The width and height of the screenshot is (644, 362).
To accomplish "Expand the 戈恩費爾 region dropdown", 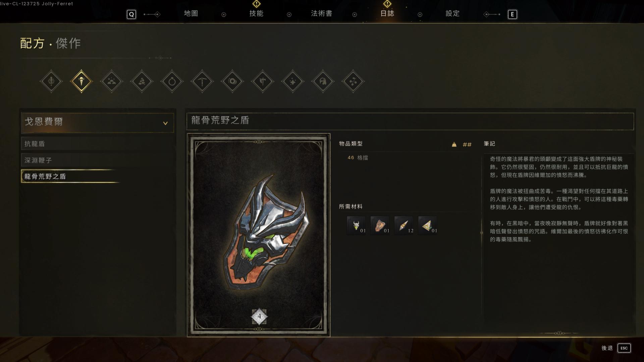I will coord(98,122).
